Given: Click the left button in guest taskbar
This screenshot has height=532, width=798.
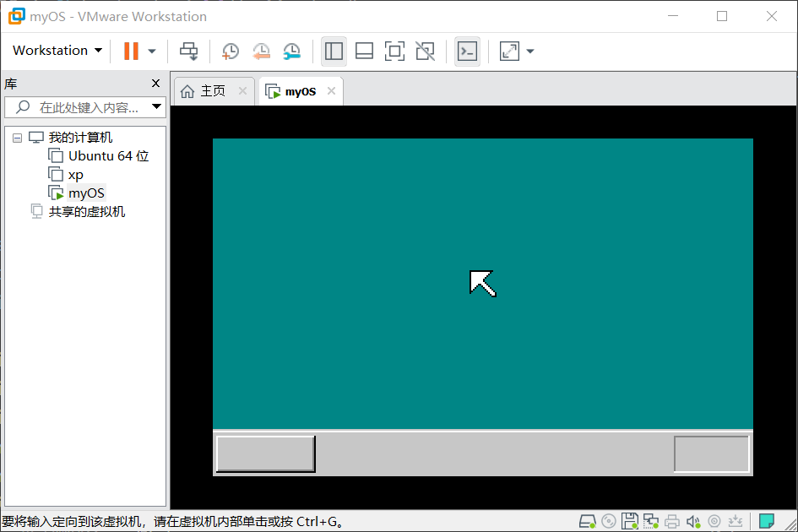Looking at the screenshot, I should (x=266, y=453).
